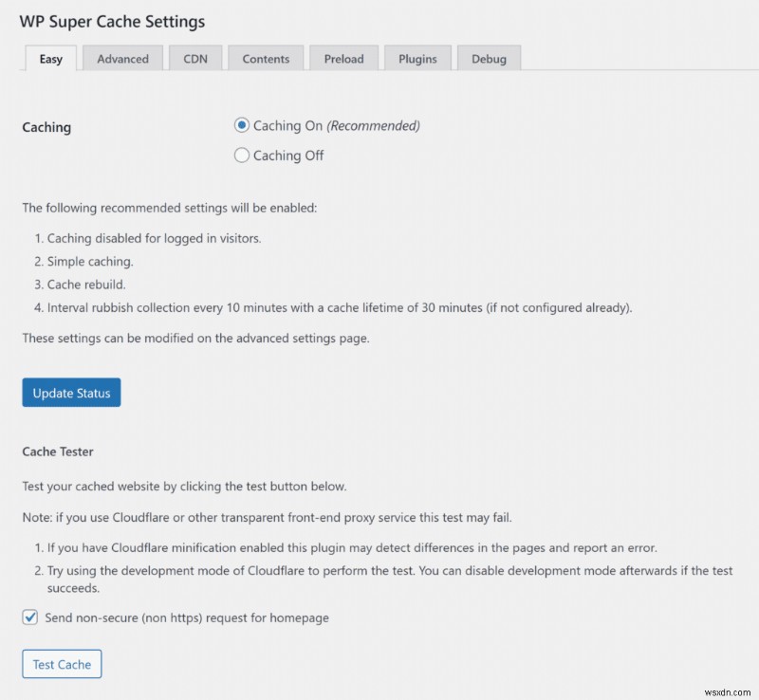Switch to the Debug tab
The width and height of the screenshot is (759, 700).
pyautogui.click(x=489, y=58)
